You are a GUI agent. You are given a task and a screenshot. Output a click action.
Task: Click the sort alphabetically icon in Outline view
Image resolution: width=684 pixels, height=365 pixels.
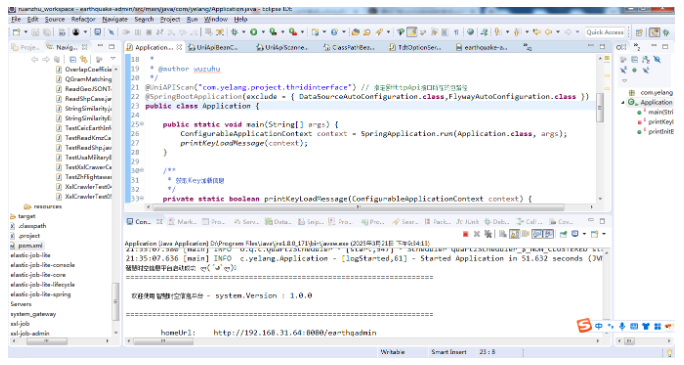coord(646,59)
